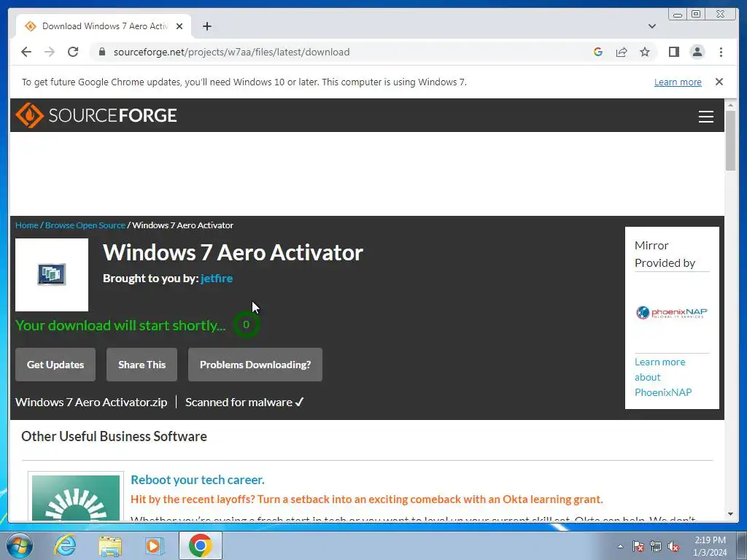Dismiss the Chrome update notification bar
The height and width of the screenshot is (560, 747).
[x=719, y=82]
